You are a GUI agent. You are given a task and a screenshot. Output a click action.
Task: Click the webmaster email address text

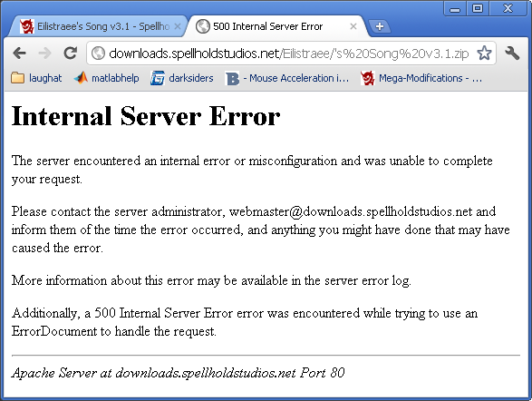(351, 211)
